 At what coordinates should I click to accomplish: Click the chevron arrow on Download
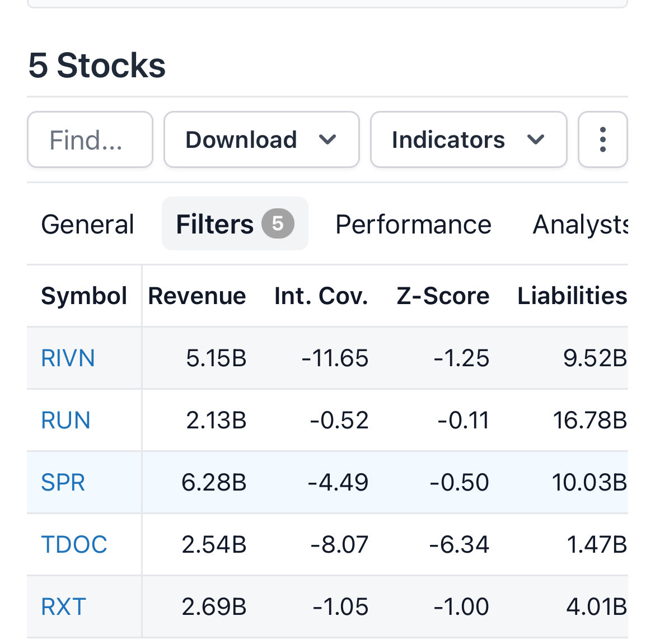click(327, 139)
